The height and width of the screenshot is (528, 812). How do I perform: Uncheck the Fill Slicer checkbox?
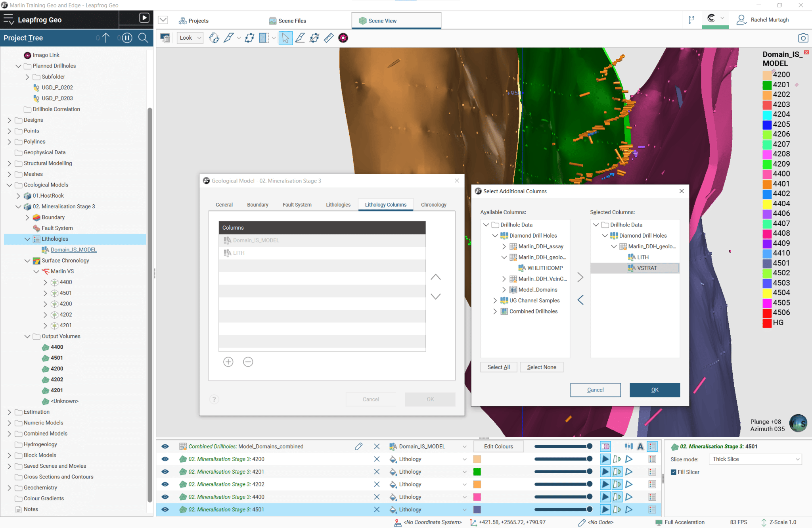673,472
